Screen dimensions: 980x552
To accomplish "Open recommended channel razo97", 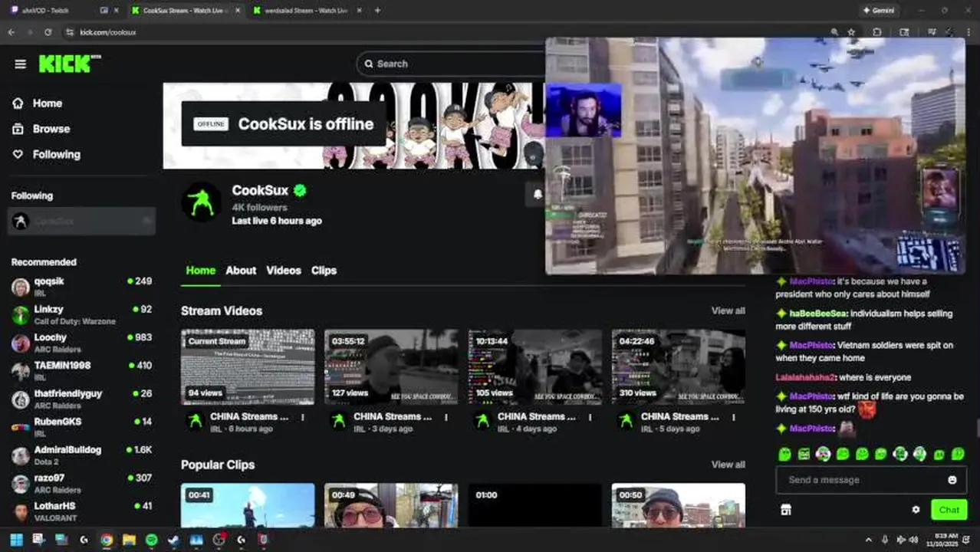I will pyautogui.click(x=81, y=484).
